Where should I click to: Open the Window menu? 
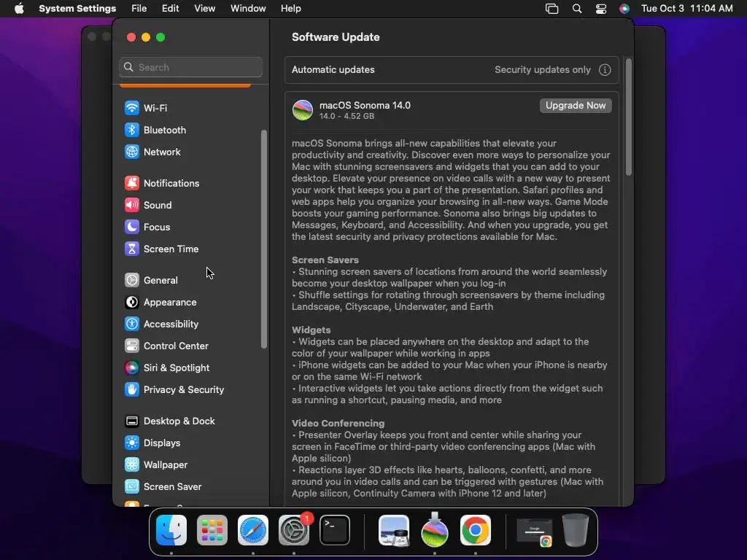click(248, 9)
